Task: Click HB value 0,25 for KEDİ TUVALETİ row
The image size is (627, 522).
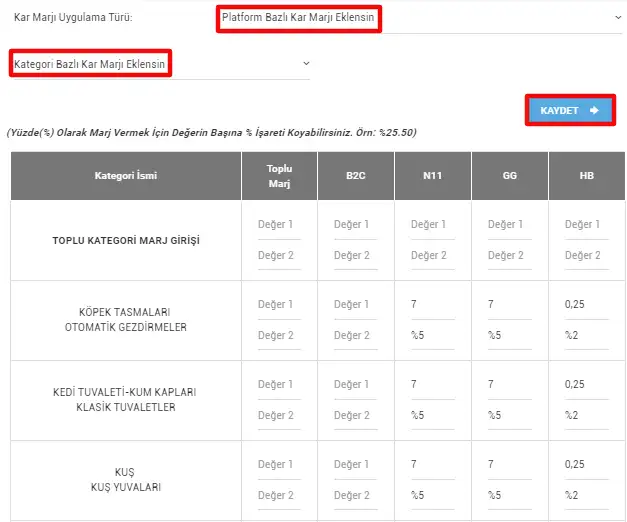Action: [x=587, y=385]
